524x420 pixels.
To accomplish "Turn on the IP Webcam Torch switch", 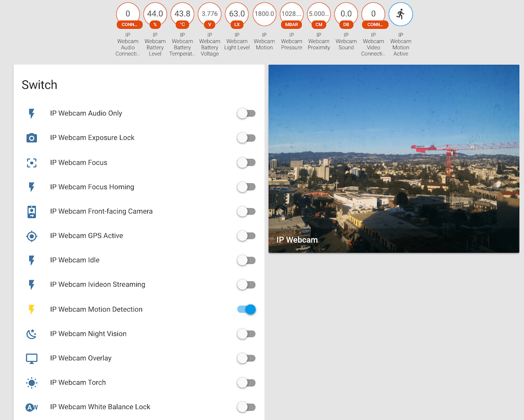I will [x=246, y=383].
